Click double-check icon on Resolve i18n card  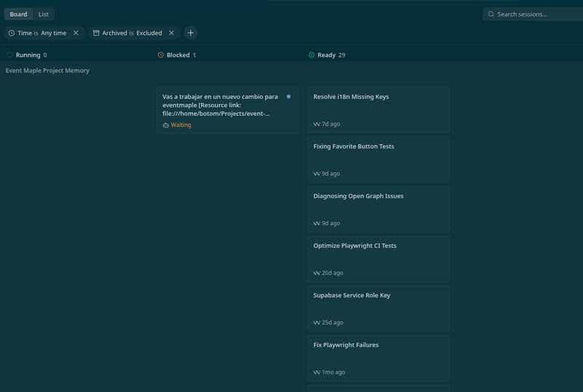[316, 124]
